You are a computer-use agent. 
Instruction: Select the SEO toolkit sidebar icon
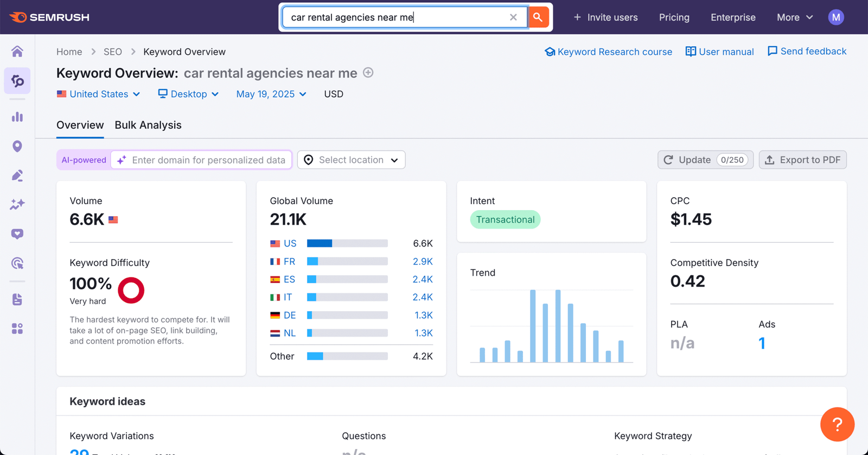(x=17, y=81)
